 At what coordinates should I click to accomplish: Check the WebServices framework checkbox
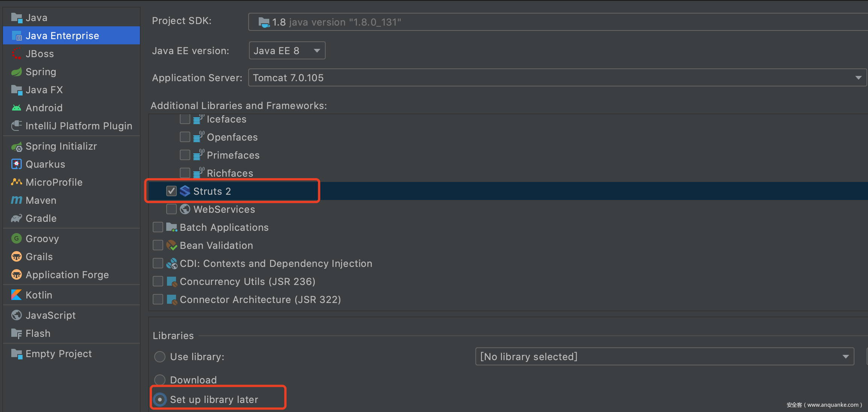coord(171,209)
